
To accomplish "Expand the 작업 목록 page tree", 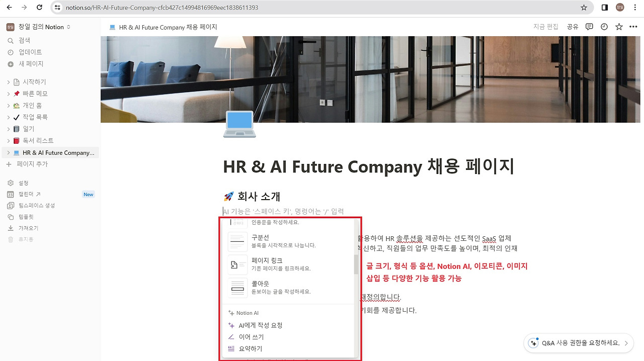I will point(9,117).
